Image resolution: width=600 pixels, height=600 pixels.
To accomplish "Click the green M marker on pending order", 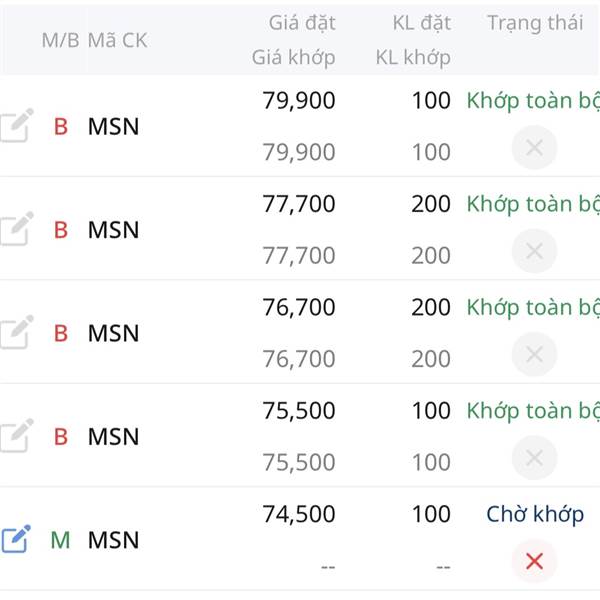I will pos(60,540).
